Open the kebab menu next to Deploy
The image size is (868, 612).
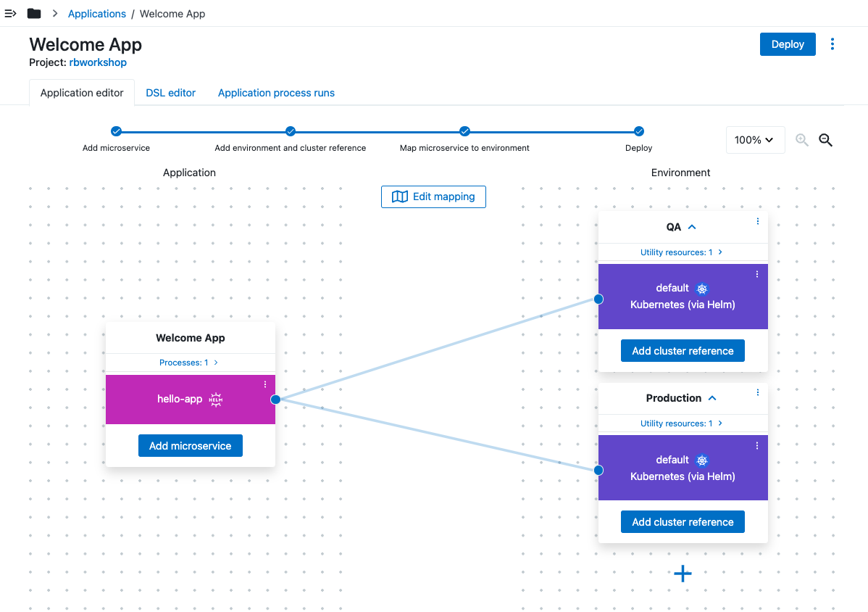[832, 44]
